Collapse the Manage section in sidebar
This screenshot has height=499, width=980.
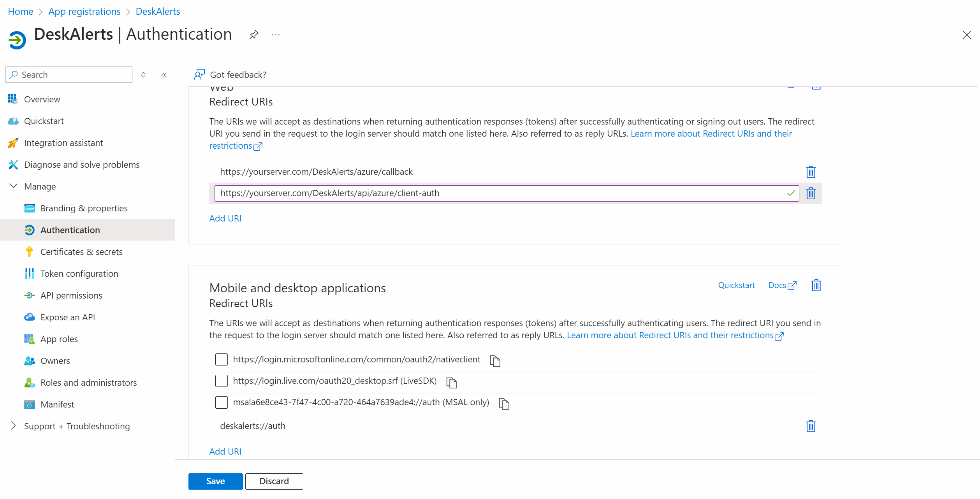pyautogui.click(x=14, y=186)
